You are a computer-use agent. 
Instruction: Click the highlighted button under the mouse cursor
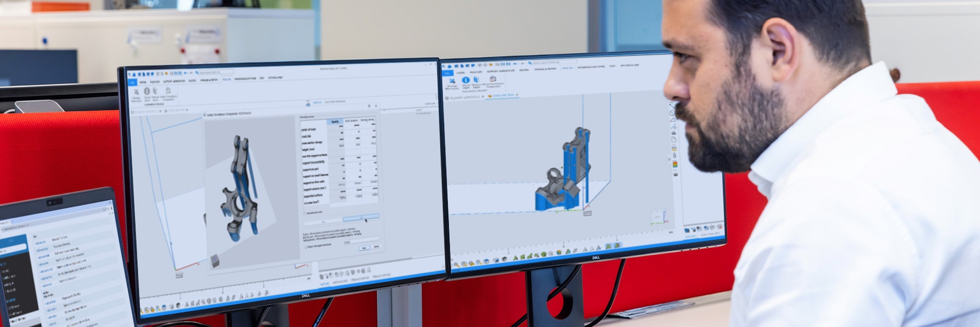(x=361, y=218)
